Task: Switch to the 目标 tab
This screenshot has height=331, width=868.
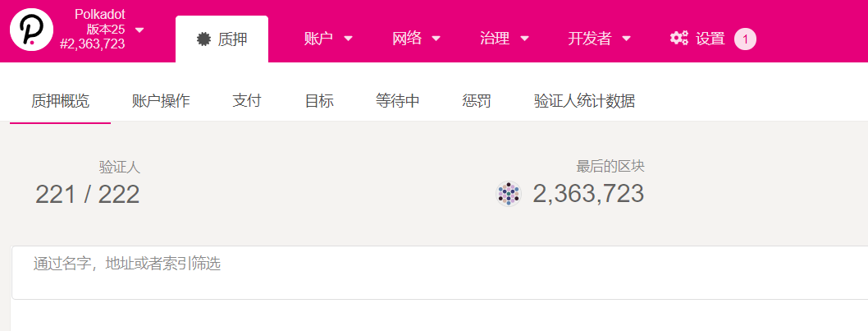Action: [x=319, y=102]
